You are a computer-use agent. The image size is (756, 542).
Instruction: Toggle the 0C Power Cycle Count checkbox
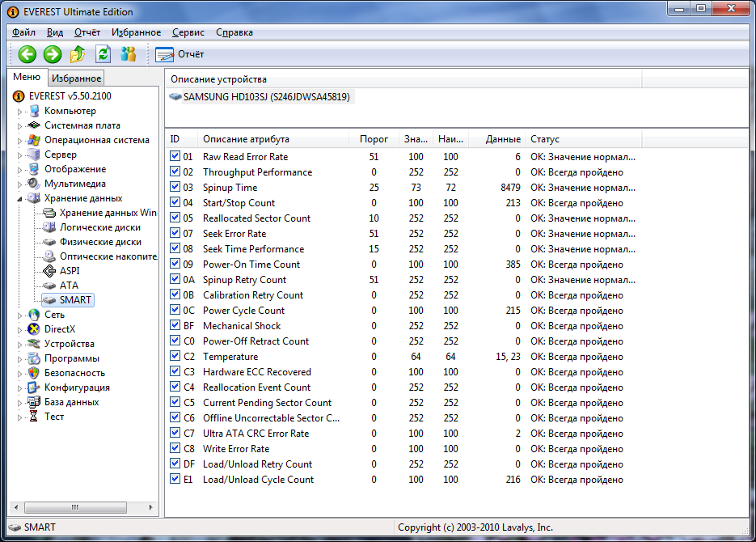tap(175, 310)
